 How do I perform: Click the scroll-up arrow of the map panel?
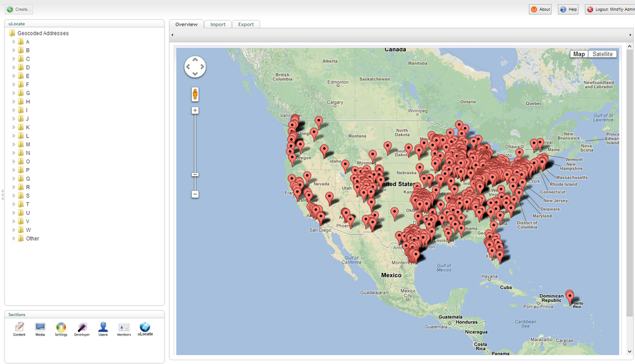629,47
